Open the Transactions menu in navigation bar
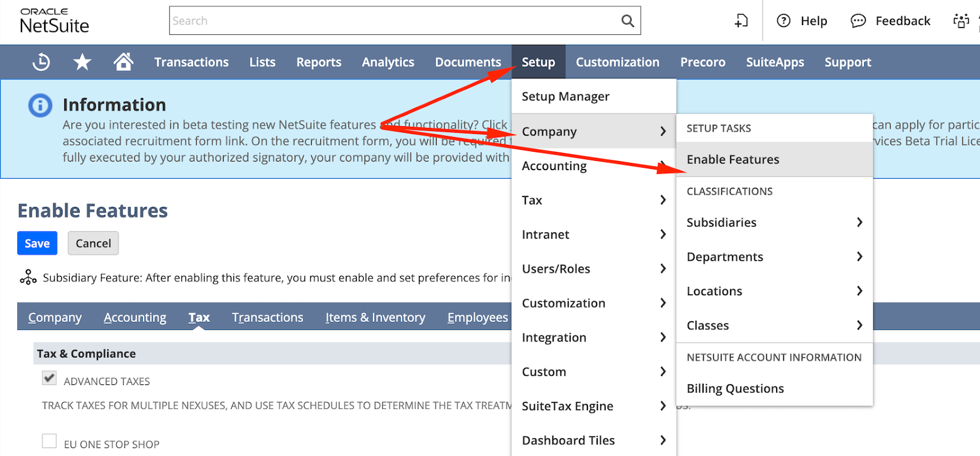The width and height of the screenshot is (980, 456). point(191,62)
